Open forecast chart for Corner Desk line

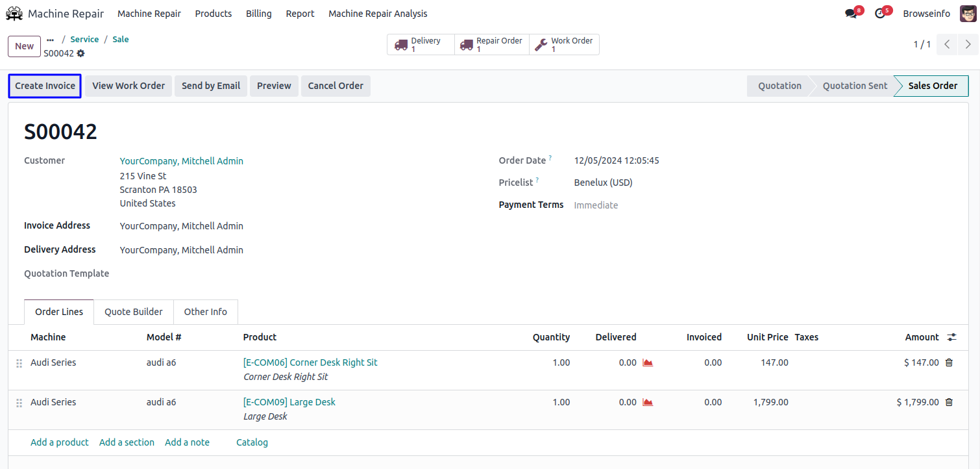(647, 362)
